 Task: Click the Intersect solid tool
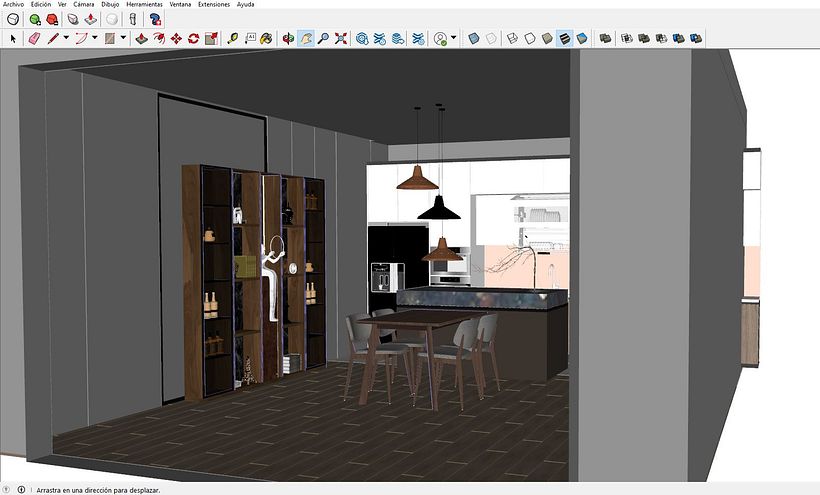[627, 38]
